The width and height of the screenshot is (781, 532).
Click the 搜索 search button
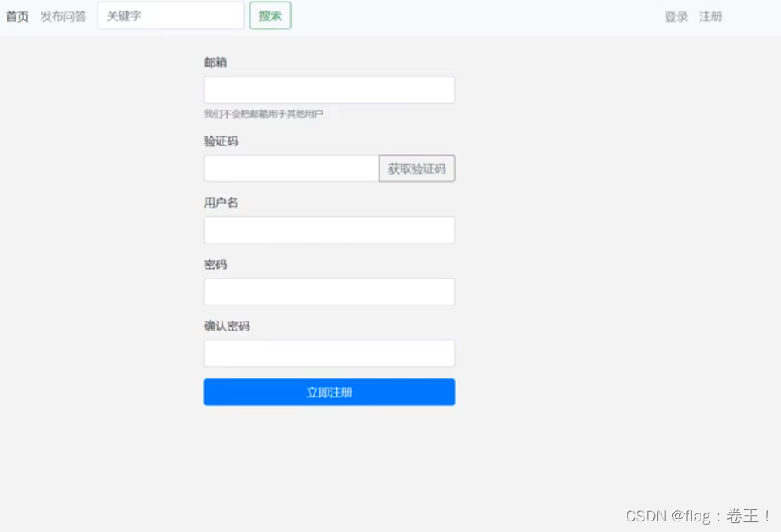[269, 15]
